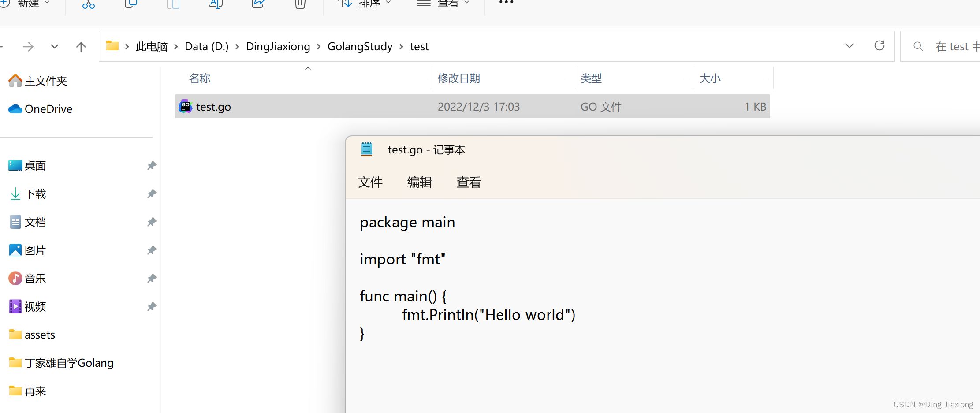Sort by 类型 column header
The height and width of the screenshot is (413, 980).
591,78
